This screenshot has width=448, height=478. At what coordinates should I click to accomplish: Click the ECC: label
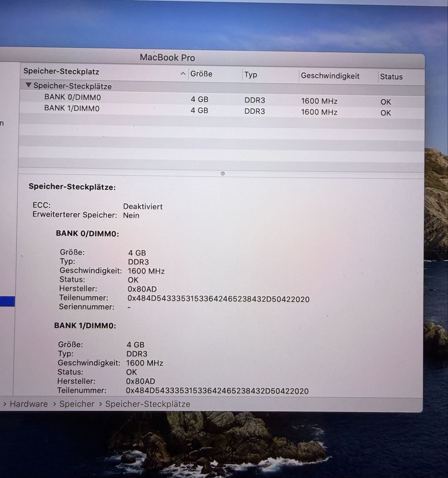pos(41,206)
